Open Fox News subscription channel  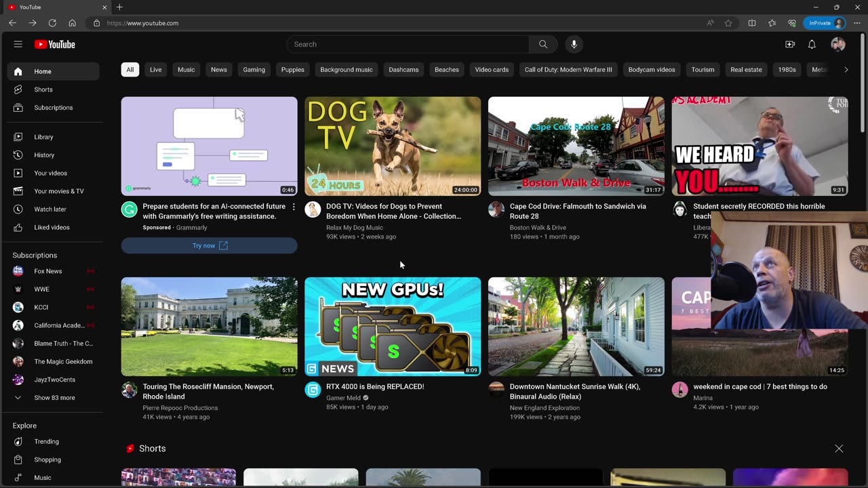(54, 271)
